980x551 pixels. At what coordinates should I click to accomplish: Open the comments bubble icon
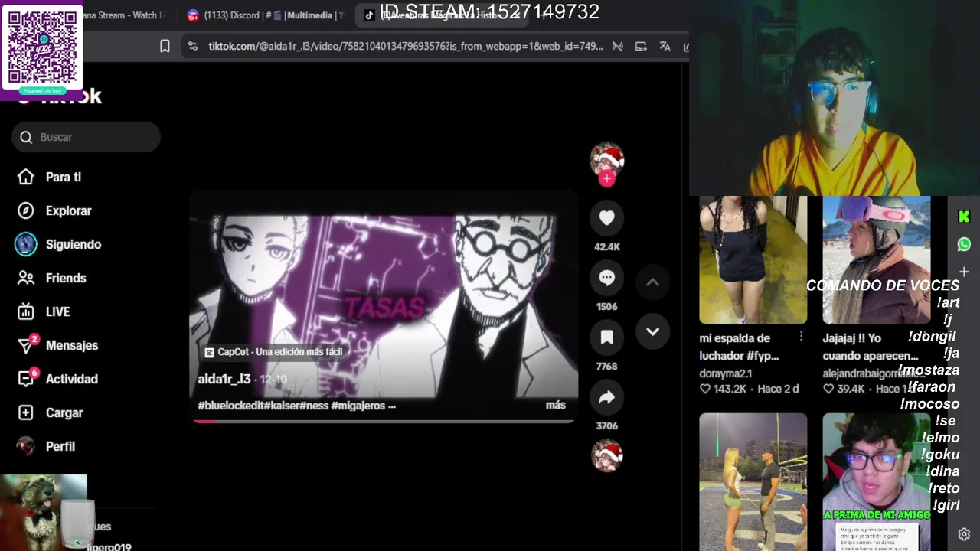(x=606, y=278)
